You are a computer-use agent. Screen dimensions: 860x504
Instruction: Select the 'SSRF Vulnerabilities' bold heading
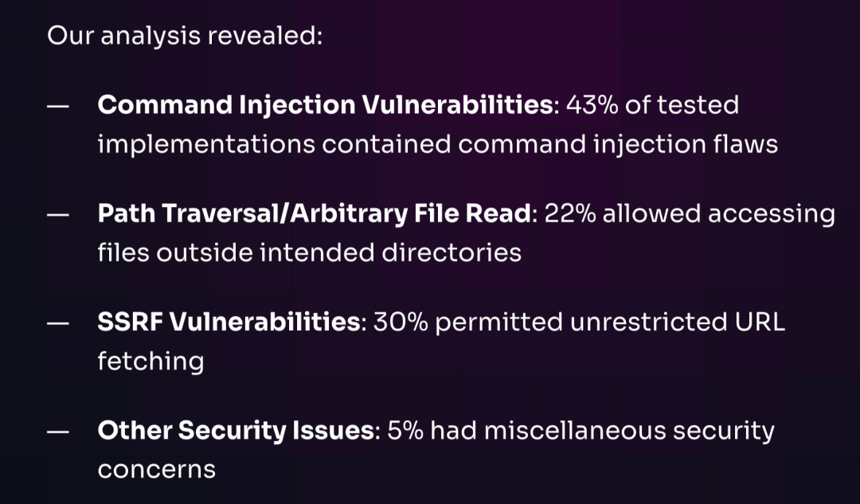tap(229, 322)
